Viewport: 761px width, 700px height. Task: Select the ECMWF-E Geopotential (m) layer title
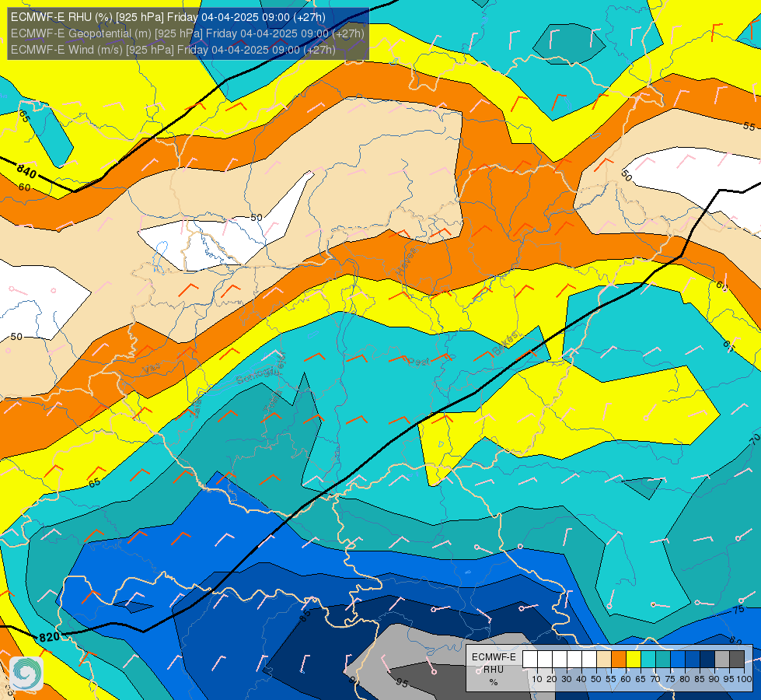pyautogui.click(x=187, y=33)
